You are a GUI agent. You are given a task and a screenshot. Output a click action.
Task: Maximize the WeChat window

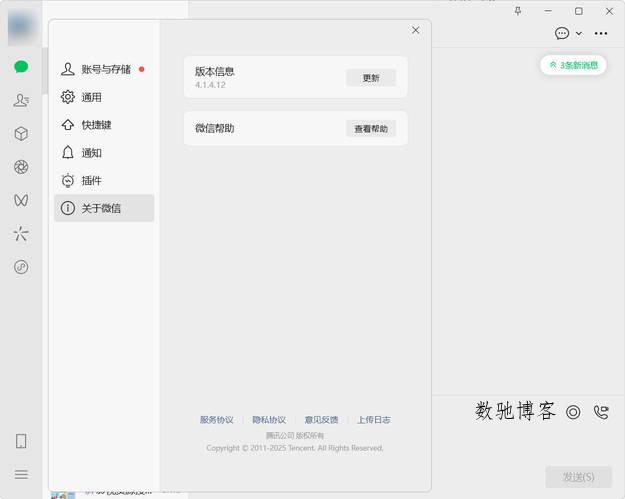coord(579,11)
